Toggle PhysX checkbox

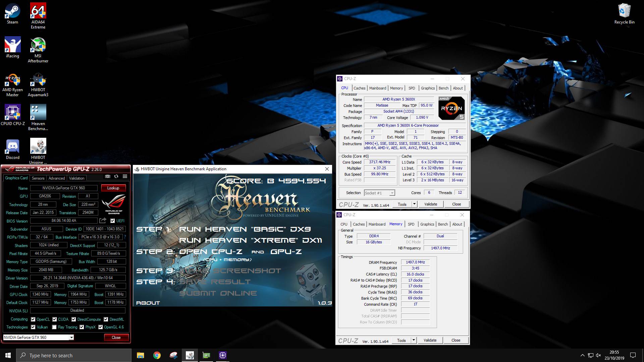[x=82, y=327]
